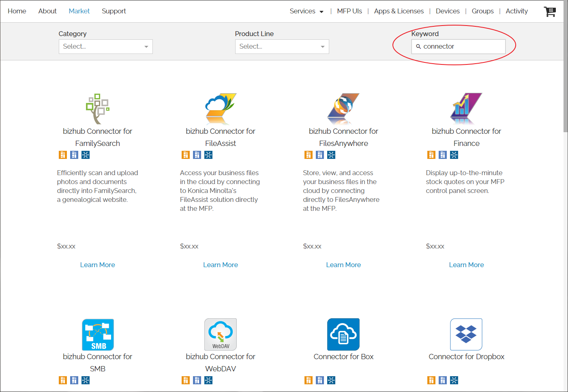568x392 pixels.
Task: Open the Product Line dropdown
Action: click(282, 47)
